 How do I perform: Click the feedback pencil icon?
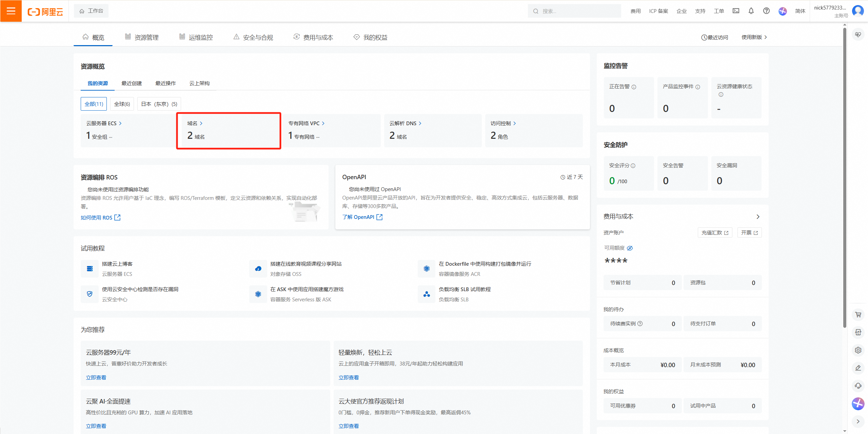click(858, 368)
